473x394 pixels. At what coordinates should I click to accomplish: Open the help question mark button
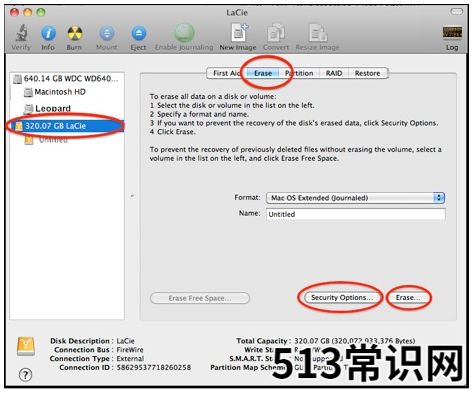(x=25, y=375)
